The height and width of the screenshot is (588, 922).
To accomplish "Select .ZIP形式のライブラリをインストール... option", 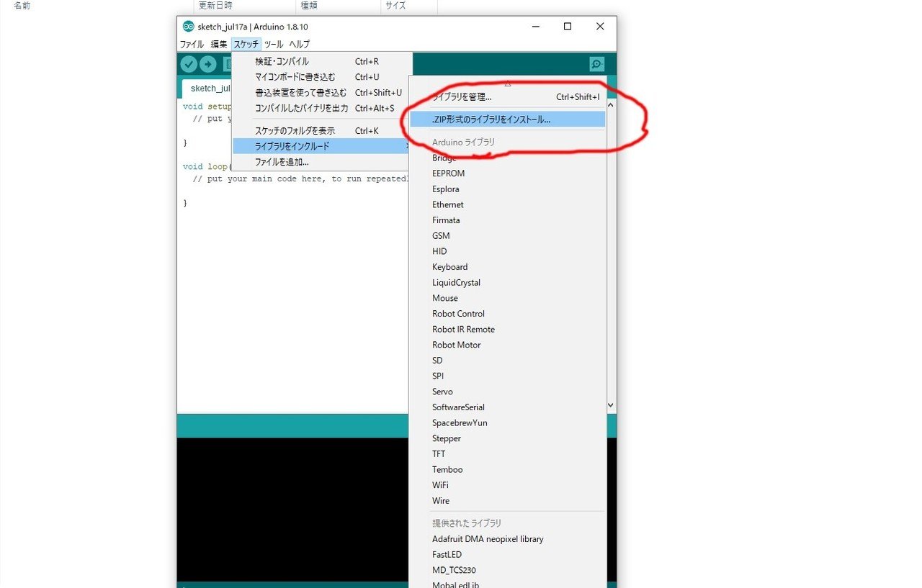I will coord(508,119).
